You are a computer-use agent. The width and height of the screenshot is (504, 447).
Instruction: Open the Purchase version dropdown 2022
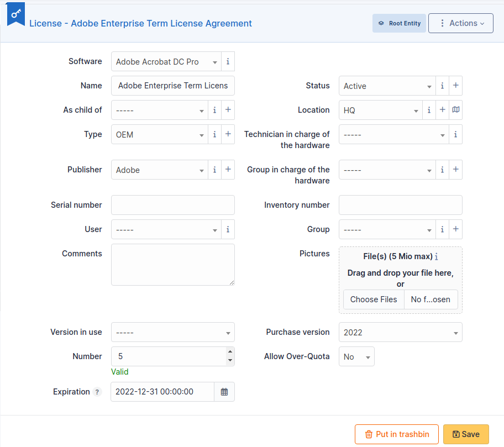click(401, 332)
